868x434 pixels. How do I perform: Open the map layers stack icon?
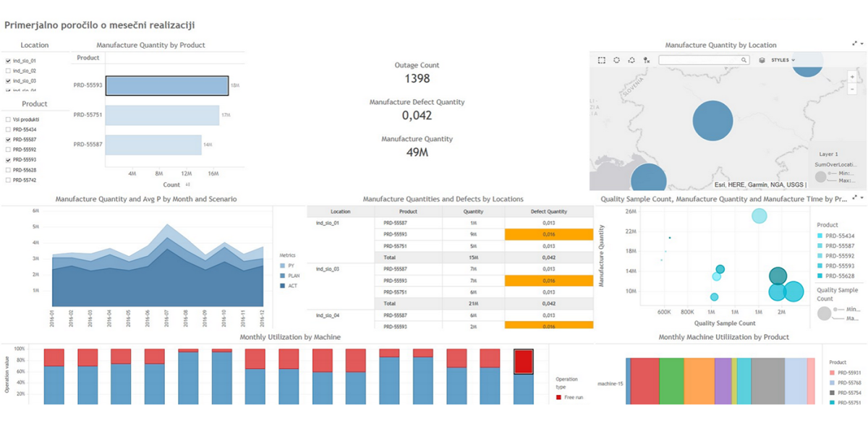click(x=762, y=60)
